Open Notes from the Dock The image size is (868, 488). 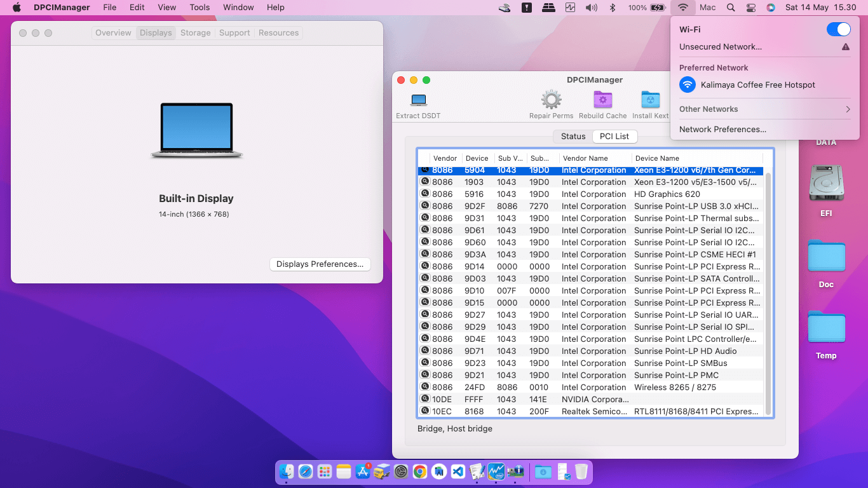[344, 471]
